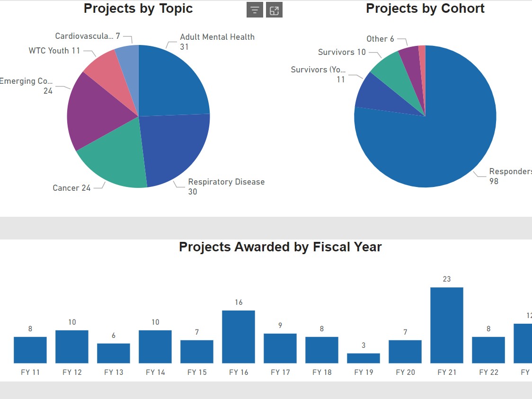Image resolution: width=532 pixels, height=399 pixels.
Task: Click the Adult Mental Health 31 data label
Action: coord(217,41)
